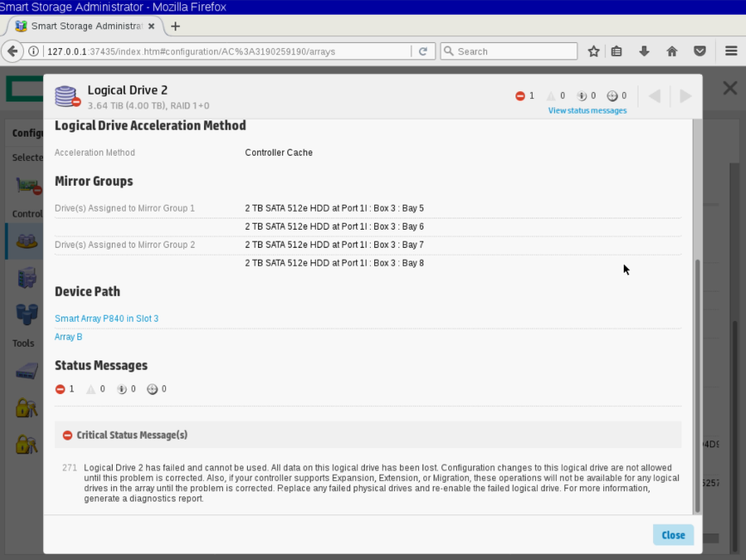746x560 pixels.
Task: Show bookmarks list icon
Action: tap(617, 52)
